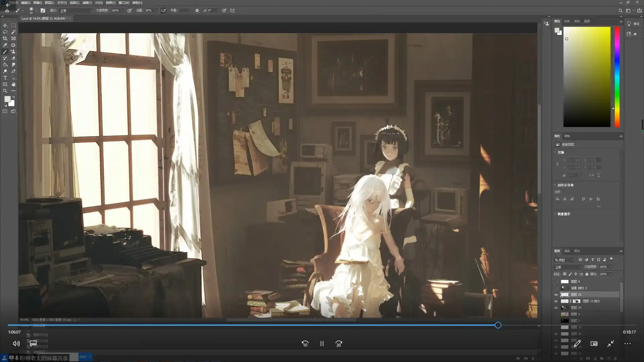Open the layer blend mode 正常 dropdown

[568, 267]
